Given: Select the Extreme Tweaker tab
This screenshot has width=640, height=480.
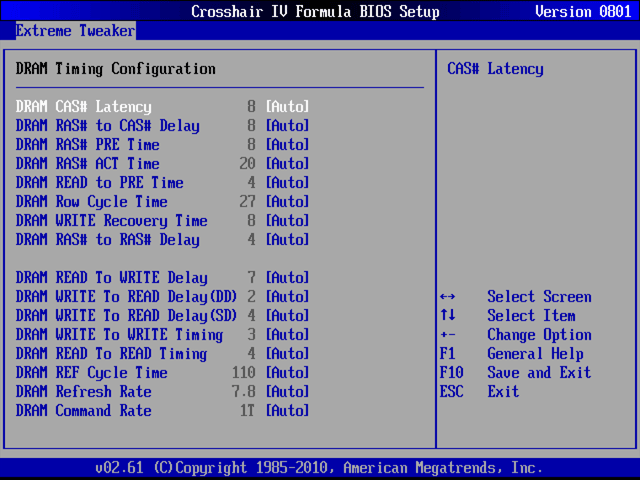Looking at the screenshot, I should click(x=76, y=31).
